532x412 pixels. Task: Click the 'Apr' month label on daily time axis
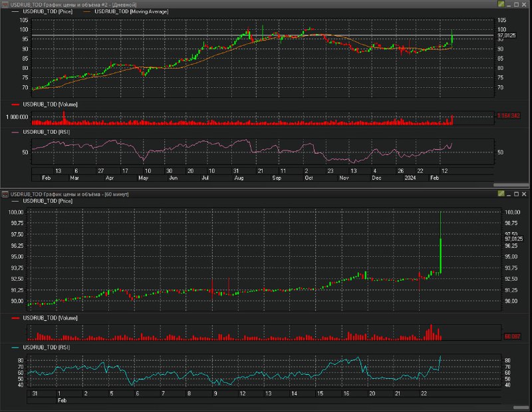click(110, 178)
